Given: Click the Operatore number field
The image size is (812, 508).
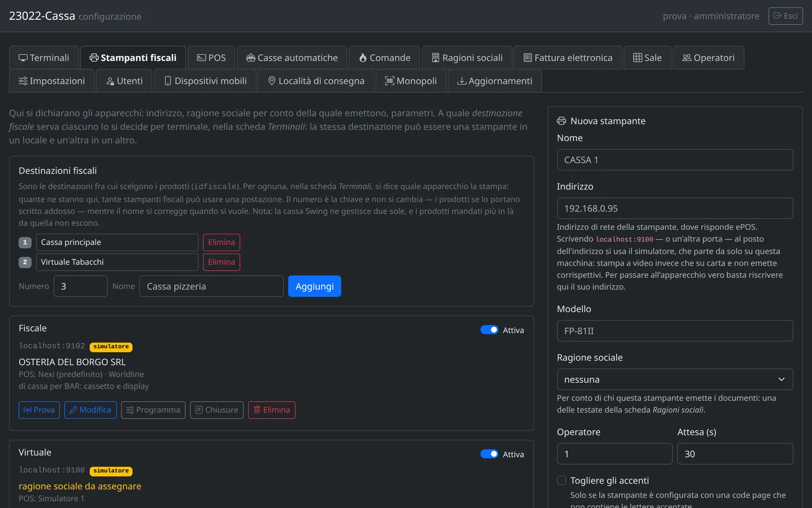Looking at the screenshot, I should coord(615,454).
